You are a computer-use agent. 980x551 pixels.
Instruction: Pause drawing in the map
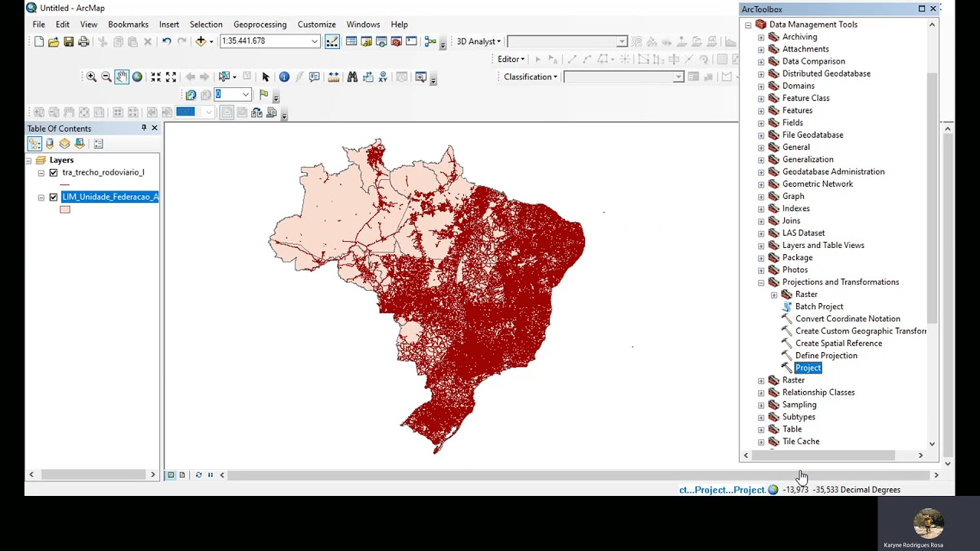[x=210, y=475]
